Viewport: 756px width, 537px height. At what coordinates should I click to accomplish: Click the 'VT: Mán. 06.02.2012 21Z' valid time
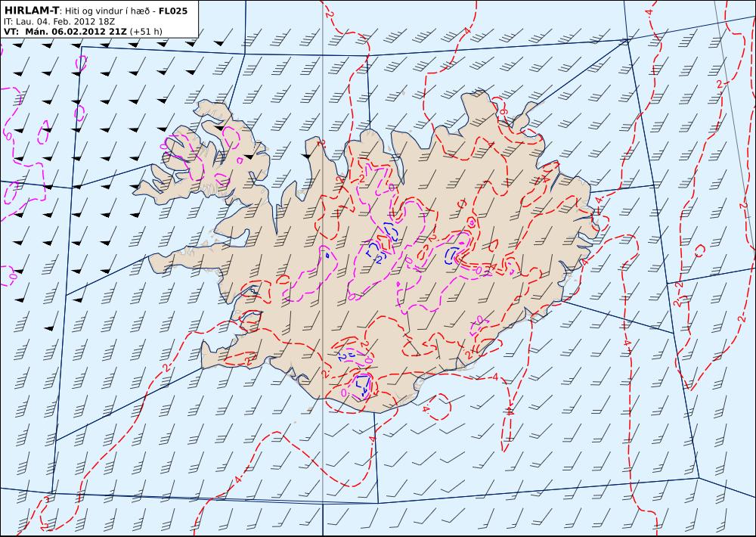pos(65,32)
